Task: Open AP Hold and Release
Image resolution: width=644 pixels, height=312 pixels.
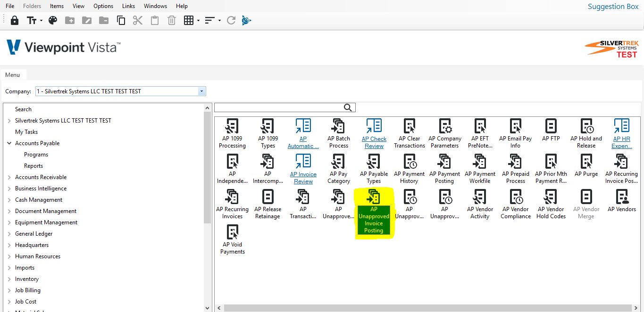Action: (x=586, y=134)
